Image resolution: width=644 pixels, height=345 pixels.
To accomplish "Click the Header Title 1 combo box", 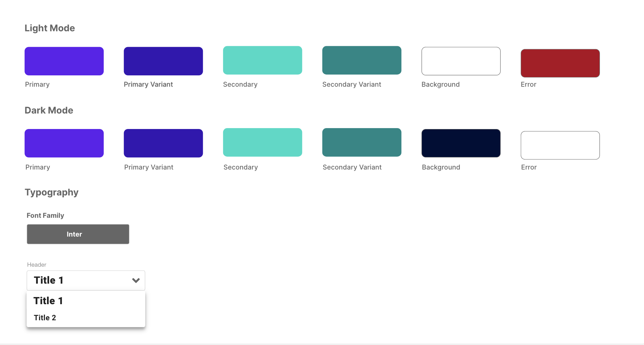I will coord(80,280).
